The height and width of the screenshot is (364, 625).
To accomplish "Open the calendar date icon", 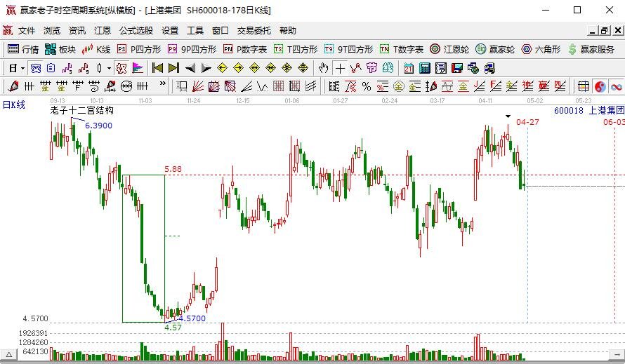I will (x=408, y=69).
